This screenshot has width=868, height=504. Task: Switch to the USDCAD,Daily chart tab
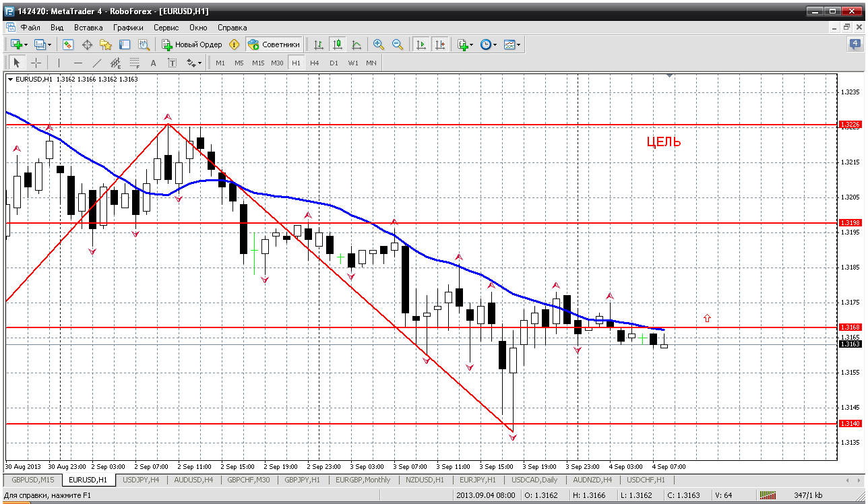pyautogui.click(x=534, y=480)
